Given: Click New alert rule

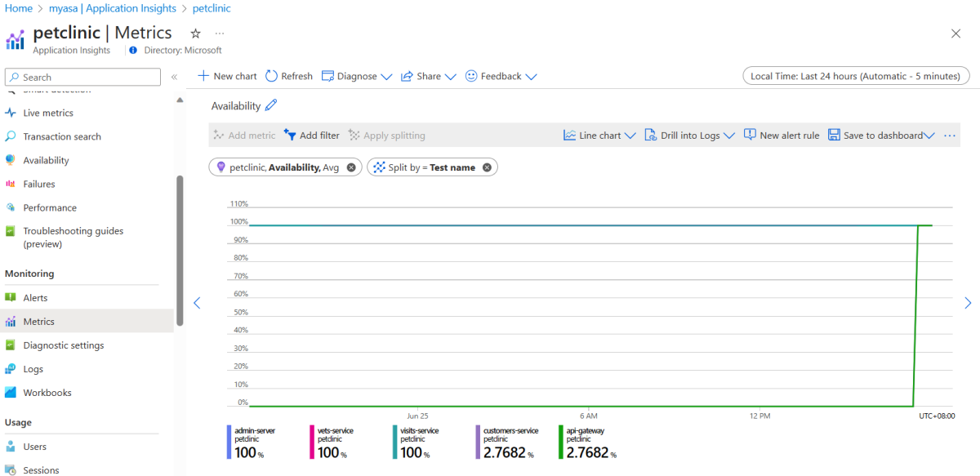Looking at the screenshot, I should click(782, 136).
